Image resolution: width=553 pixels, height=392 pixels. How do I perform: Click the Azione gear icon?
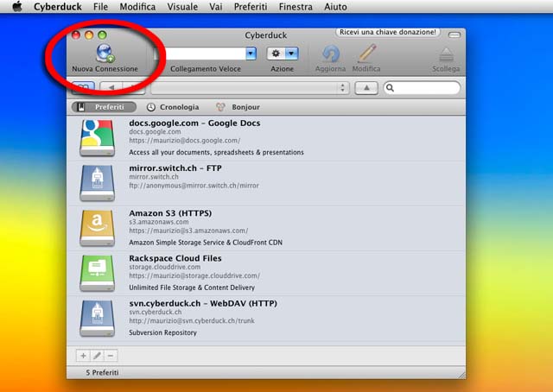[x=276, y=54]
